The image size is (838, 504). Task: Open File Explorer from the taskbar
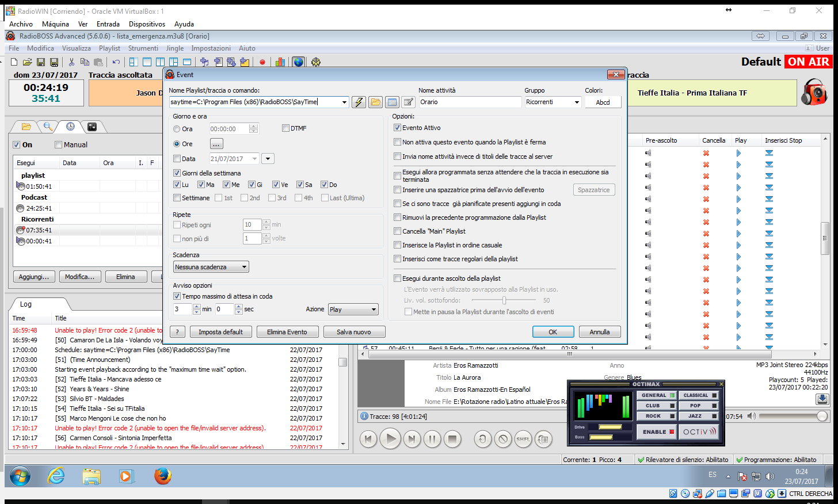pos(92,476)
